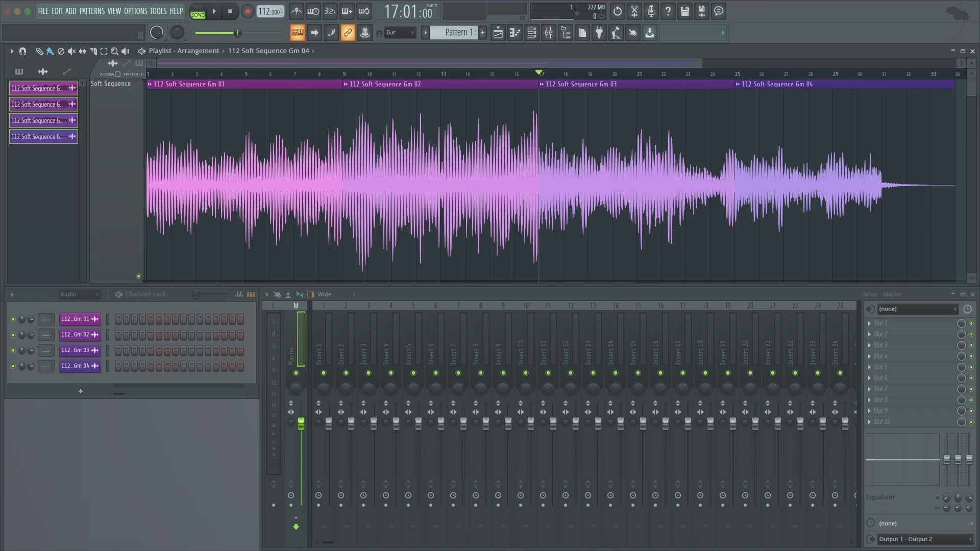
Task: Click the render audio file icon
Action: click(702, 11)
